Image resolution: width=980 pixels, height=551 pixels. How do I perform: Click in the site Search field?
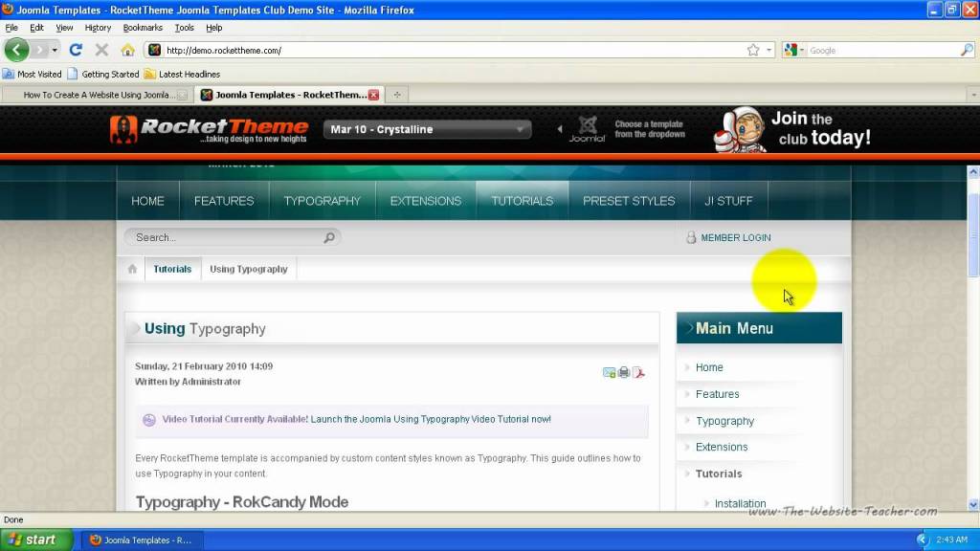(x=225, y=237)
